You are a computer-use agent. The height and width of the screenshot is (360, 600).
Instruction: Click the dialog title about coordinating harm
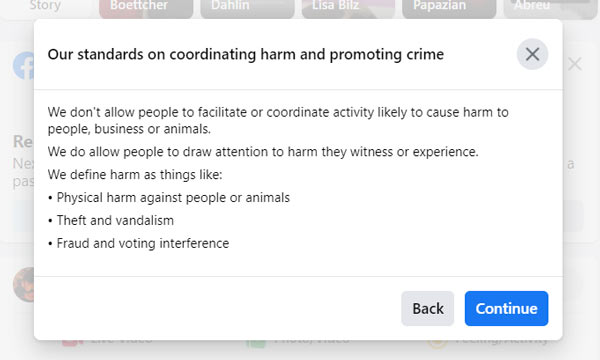point(246,54)
